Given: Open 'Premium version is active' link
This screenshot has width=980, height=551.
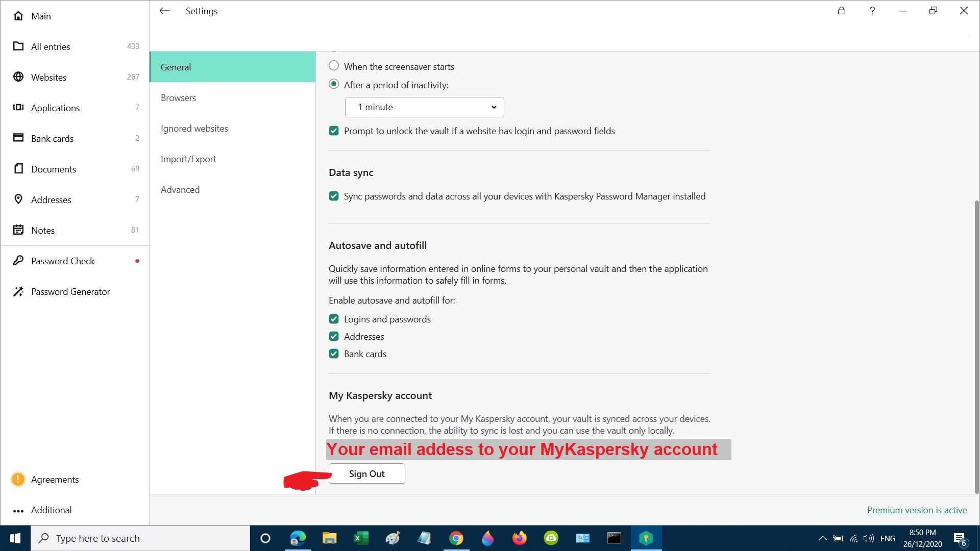Looking at the screenshot, I should (917, 510).
